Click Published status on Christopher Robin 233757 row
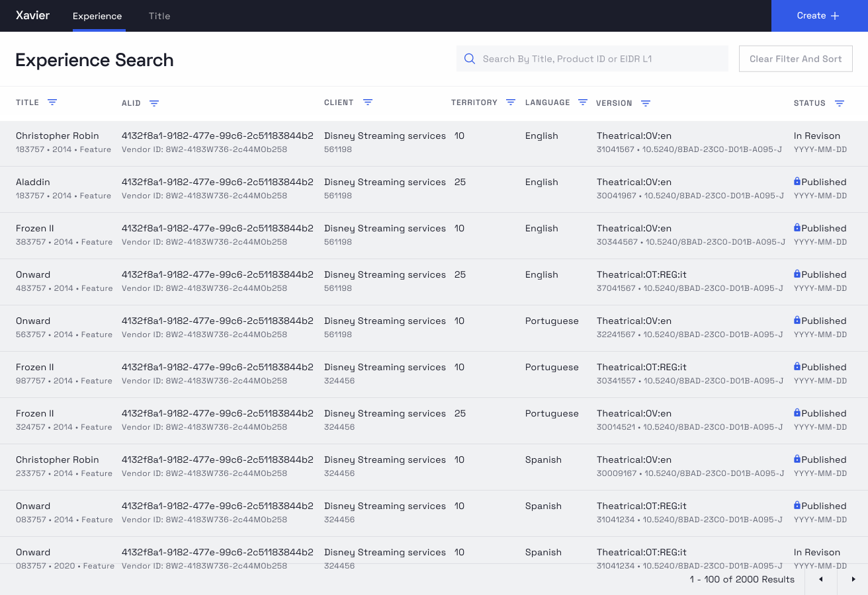This screenshot has height=595, width=868. pos(824,459)
